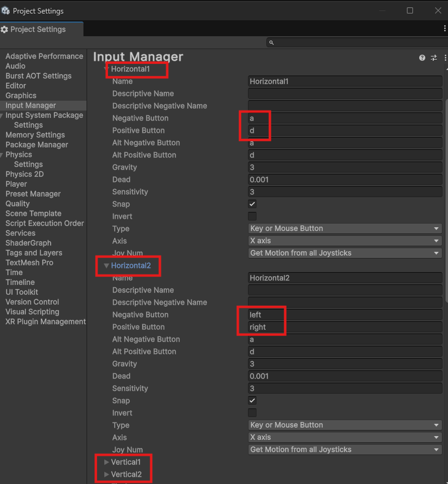This screenshot has width=448, height=484.
Task: Open Axis dropdown for Horizontal2
Action: [x=345, y=437]
